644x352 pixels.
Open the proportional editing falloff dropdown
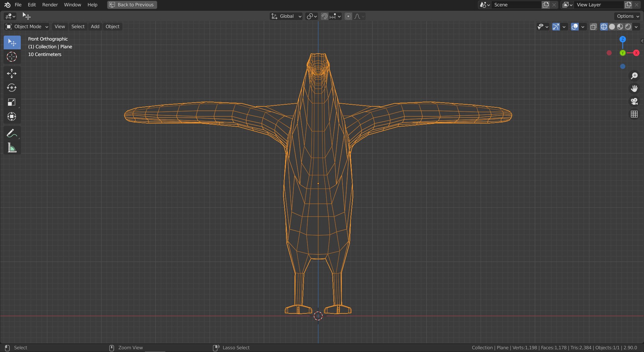[359, 16]
